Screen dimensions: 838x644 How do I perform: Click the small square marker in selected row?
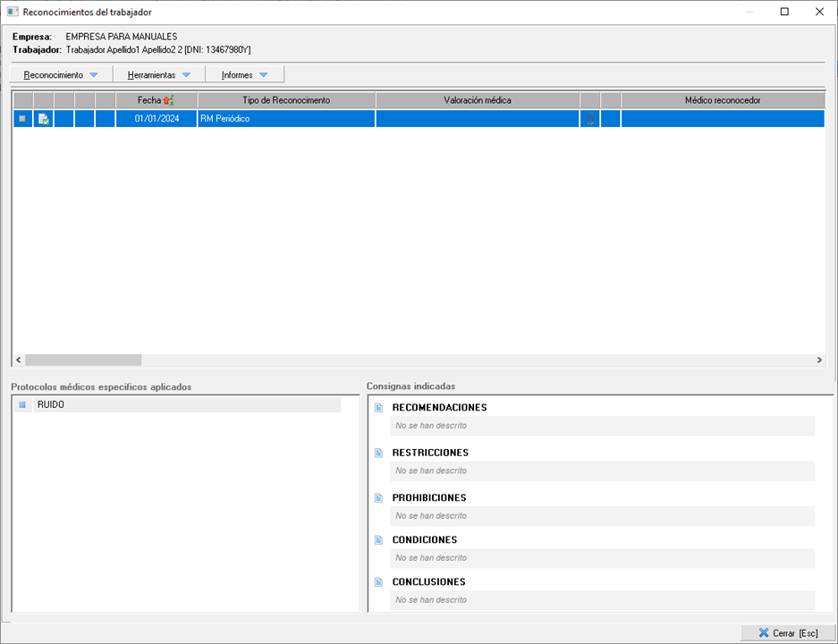coord(22,119)
